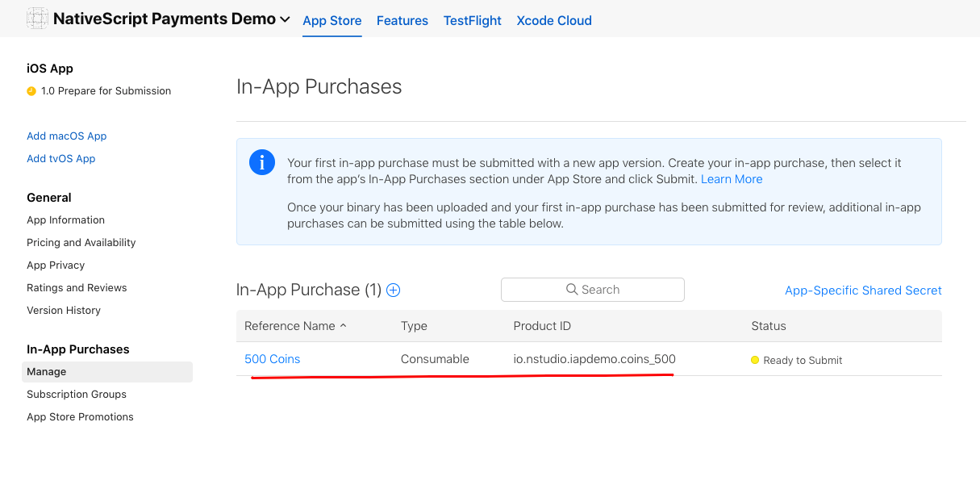Sort by Reference Name column header
The width and height of the screenshot is (980, 489).
(x=295, y=326)
